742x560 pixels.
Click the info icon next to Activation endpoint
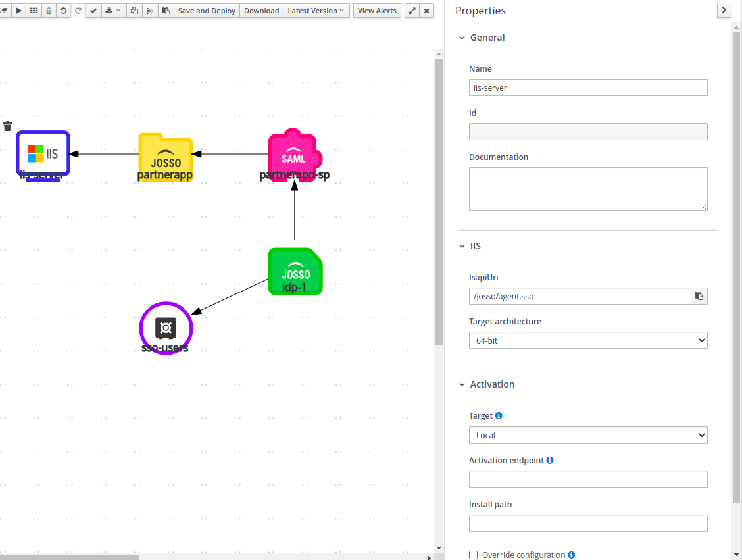point(550,460)
